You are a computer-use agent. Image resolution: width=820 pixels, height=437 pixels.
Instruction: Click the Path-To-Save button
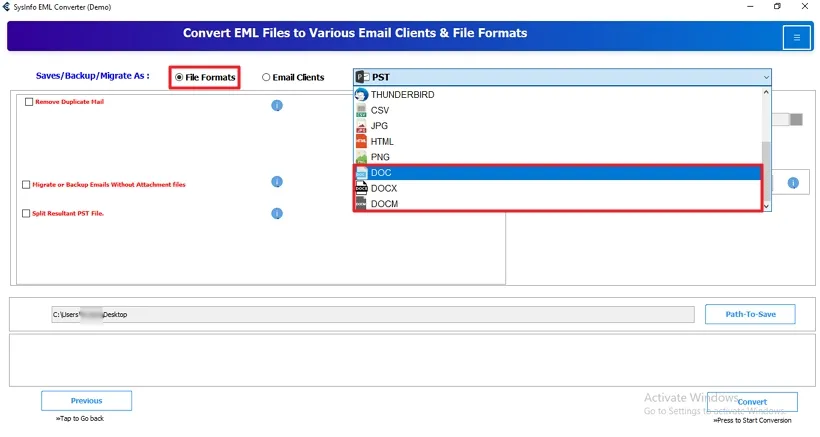click(x=750, y=314)
